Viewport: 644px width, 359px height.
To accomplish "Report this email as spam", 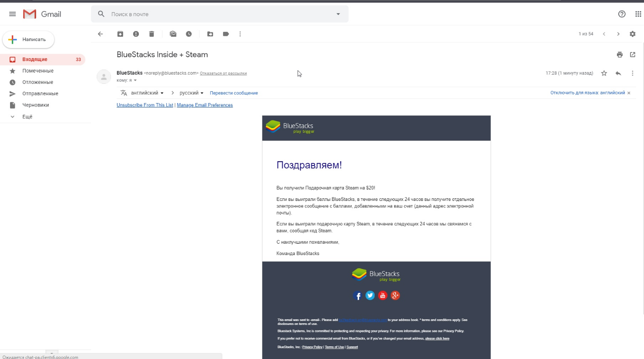I will tap(136, 34).
